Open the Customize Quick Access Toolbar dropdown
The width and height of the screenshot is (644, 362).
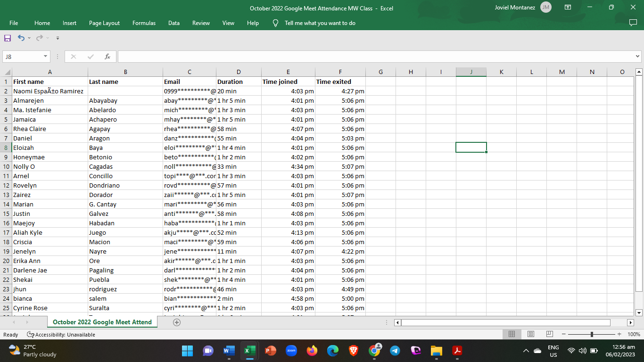pyautogui.click(x=58, y=38)
